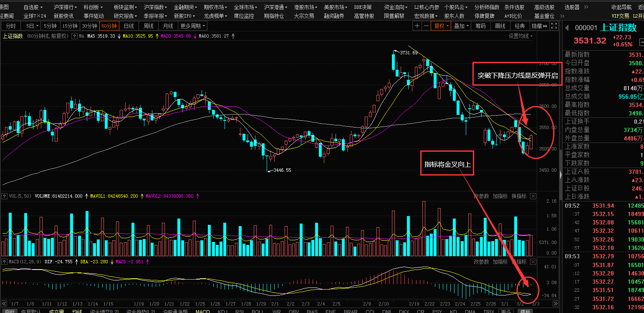The height and width of the screenshot is (313, 644).
Task: Open the 新股IPO menu
Action: coord(185,16)
